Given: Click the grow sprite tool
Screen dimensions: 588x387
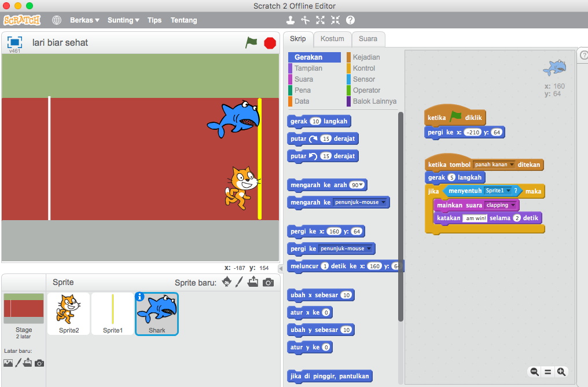Looking at the screenshot, I should [x=320, y=20].
